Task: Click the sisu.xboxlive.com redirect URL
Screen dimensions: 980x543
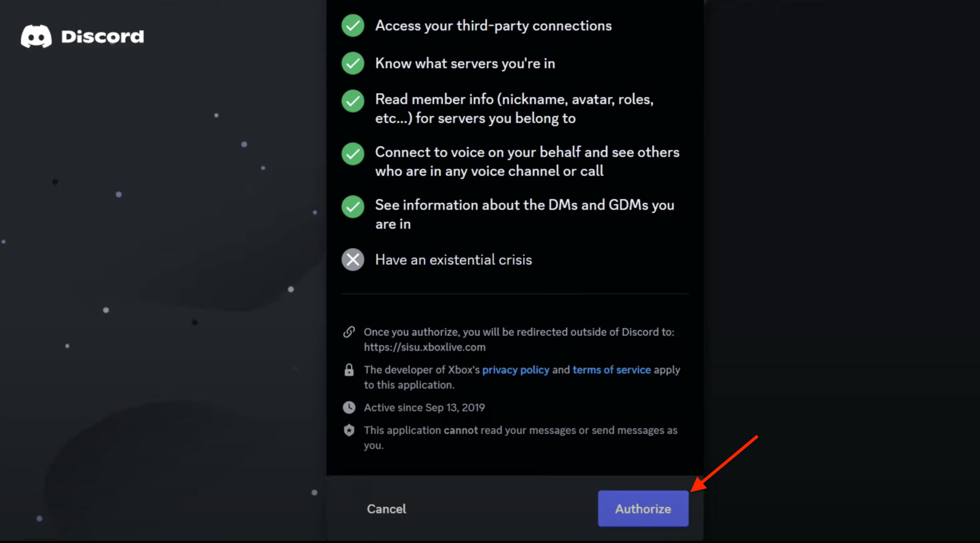Action: 424,347
